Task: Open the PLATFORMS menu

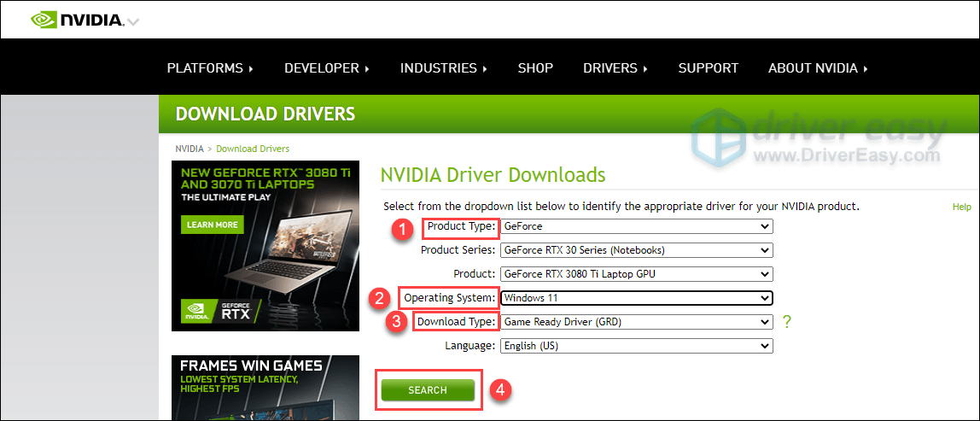Action: (210, 68)
